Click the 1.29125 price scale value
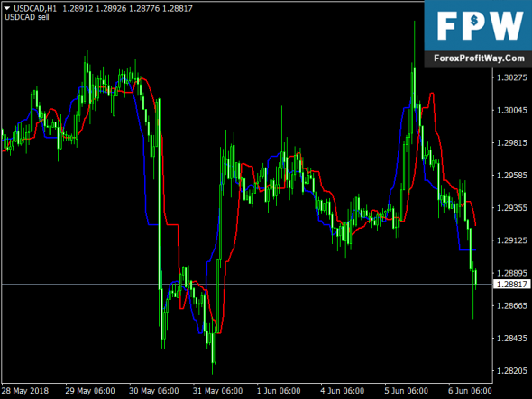The width and height of the screenshot is (532, 399). [x=512, y=240]
